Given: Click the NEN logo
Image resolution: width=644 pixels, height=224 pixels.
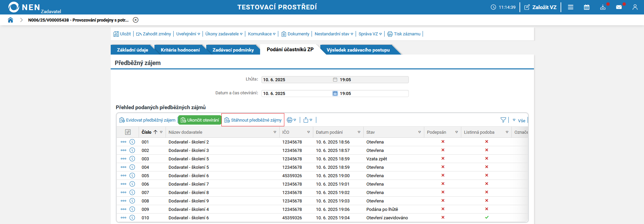Looking at the screenshot, I should tap(24, 7).
